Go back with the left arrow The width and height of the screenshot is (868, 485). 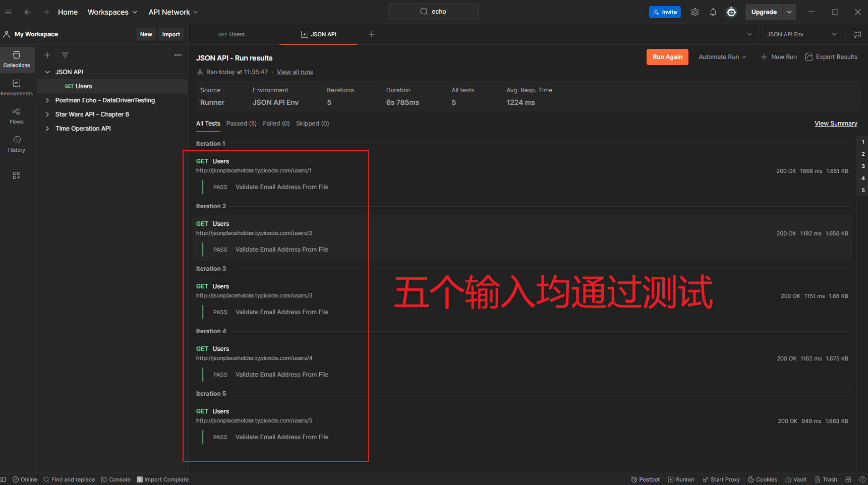pyautogui.click(x=28, y=12)
